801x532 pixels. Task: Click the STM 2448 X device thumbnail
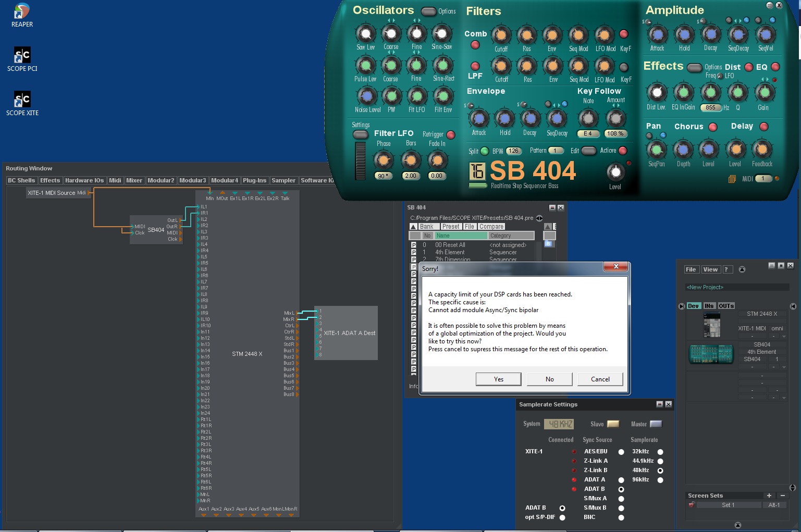click(712, 325)
